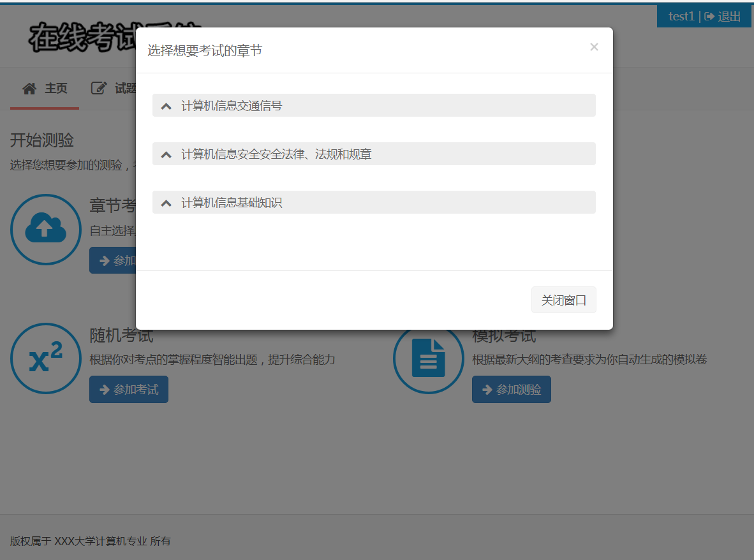The width and height of the screenshot is (754, 560).
Task: Collapse the 计算机信息安全安全法律、法规和规章 section
Action: point(166,154)
